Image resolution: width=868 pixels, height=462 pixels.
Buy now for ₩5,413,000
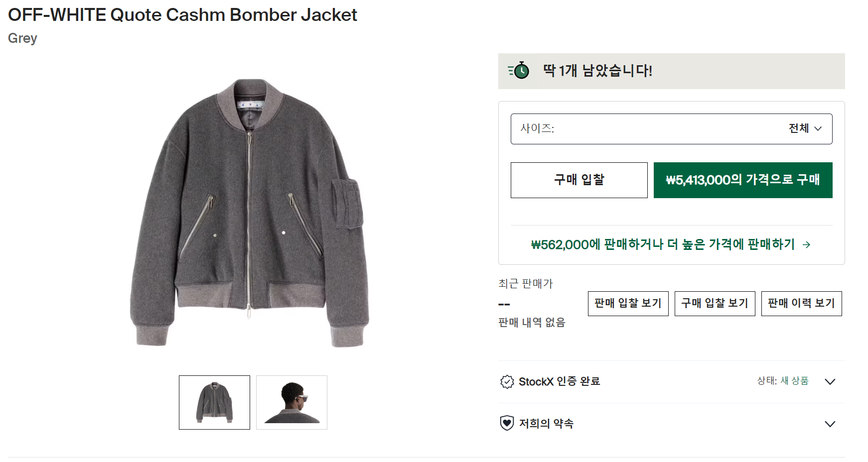742,180
